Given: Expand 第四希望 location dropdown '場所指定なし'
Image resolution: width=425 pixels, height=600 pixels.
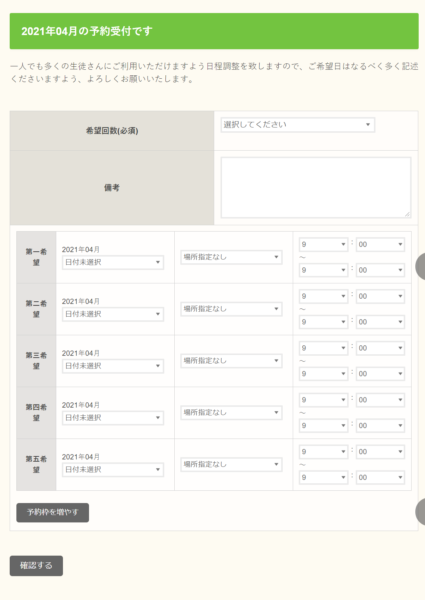Looking at the screenshot, I should point(231,412).
